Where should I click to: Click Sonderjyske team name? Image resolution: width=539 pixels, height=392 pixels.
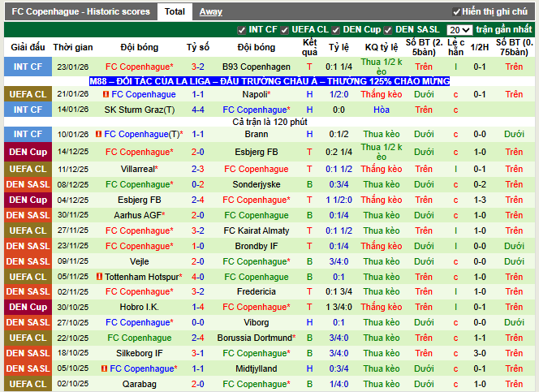(256, 184)
